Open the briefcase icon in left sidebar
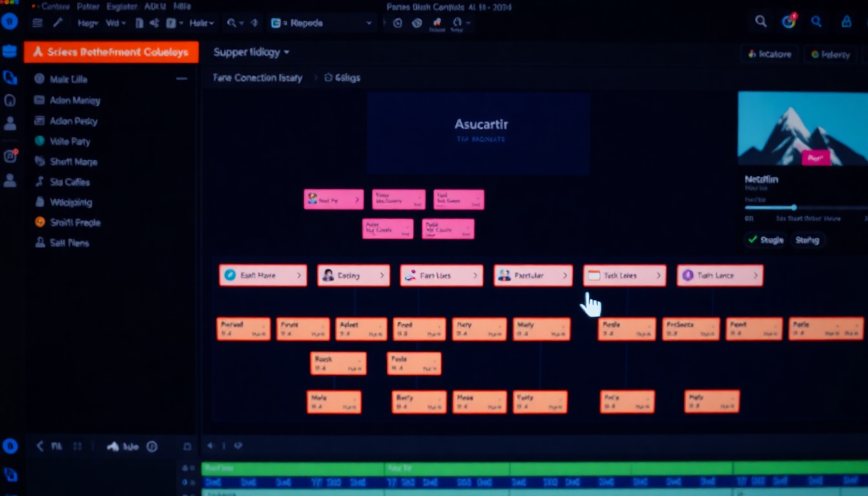This screenshot has width=868, height=496. 10,52
